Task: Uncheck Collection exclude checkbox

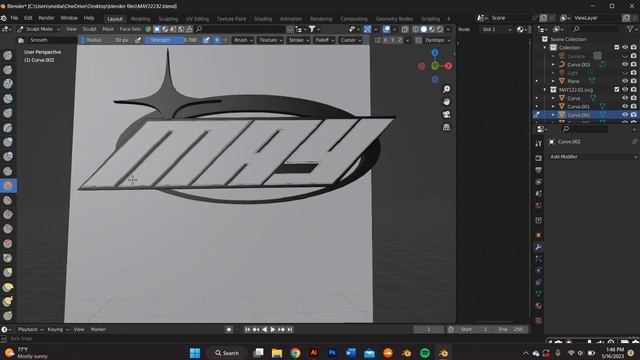Action: [617, 48]
